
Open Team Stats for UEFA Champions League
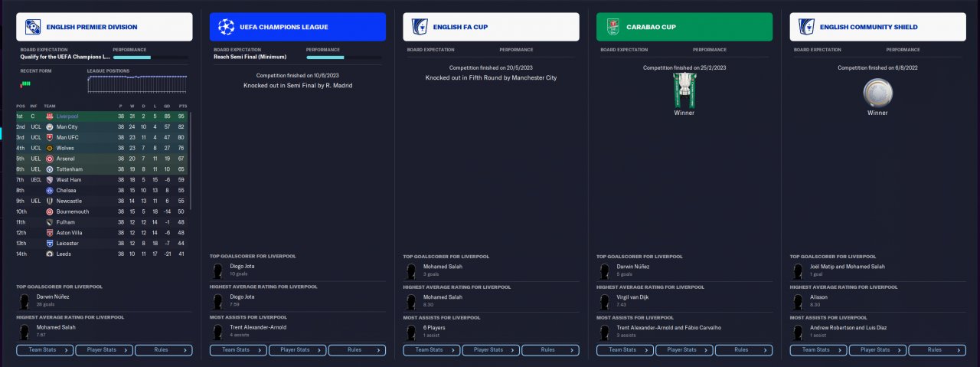pyautogui.click(x=239, y=350)
